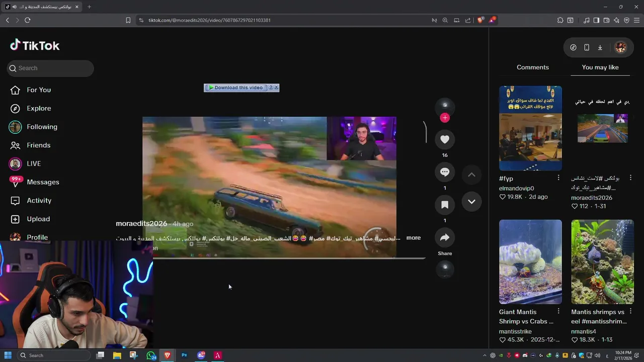
Task: Open the music note playlist icon
Action: click(586, 20)
